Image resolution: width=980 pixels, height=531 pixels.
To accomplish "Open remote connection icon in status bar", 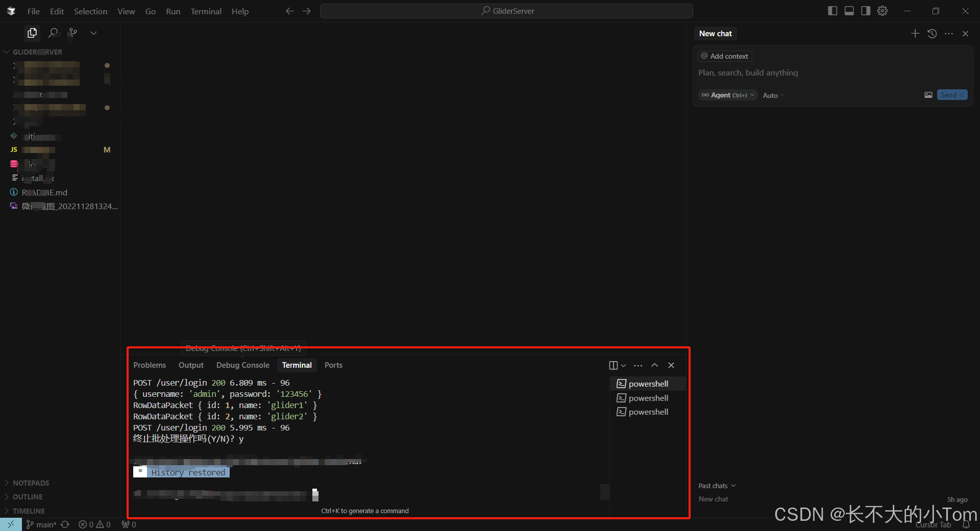I will [x=10, y=524].
